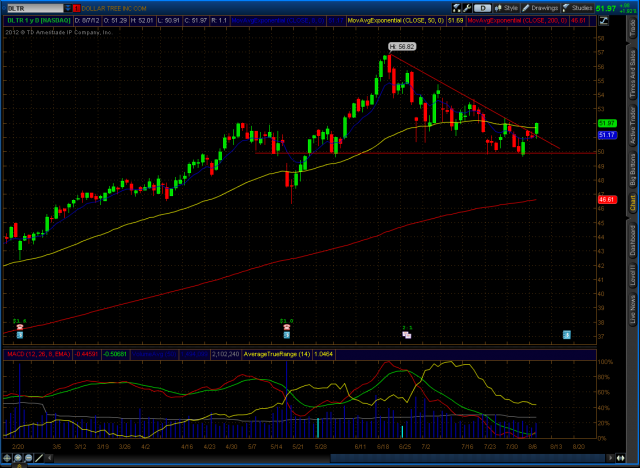Click the share/tools icon left of wrench
Viewport: 640px width, 468px height.
click(x=457, y=8)
